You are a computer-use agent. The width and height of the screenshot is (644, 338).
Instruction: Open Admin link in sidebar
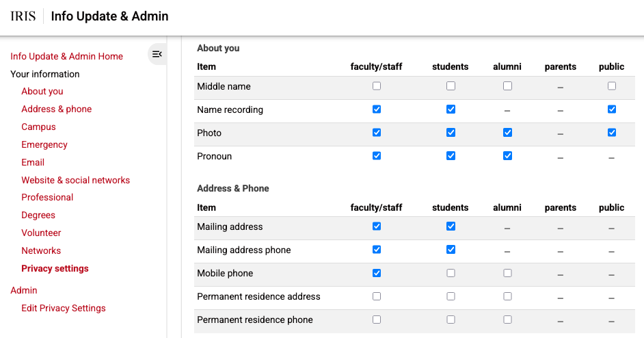[x=24, y=290]
